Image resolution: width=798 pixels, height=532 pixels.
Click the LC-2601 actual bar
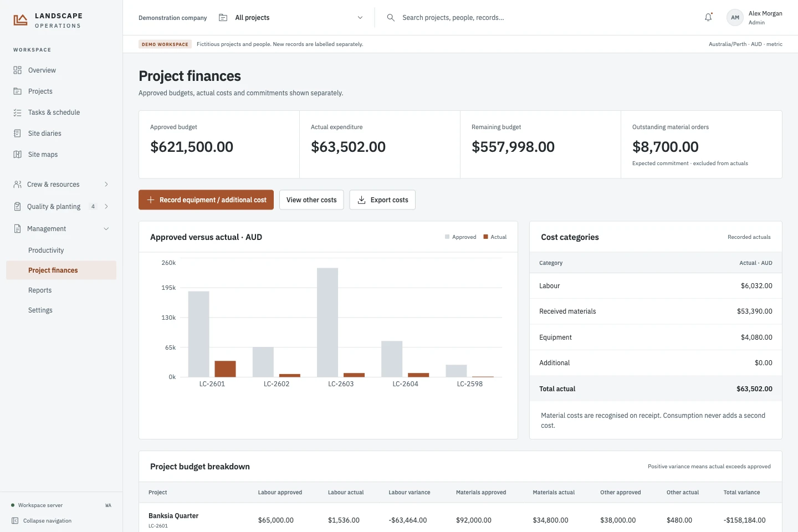pos(225,369)
